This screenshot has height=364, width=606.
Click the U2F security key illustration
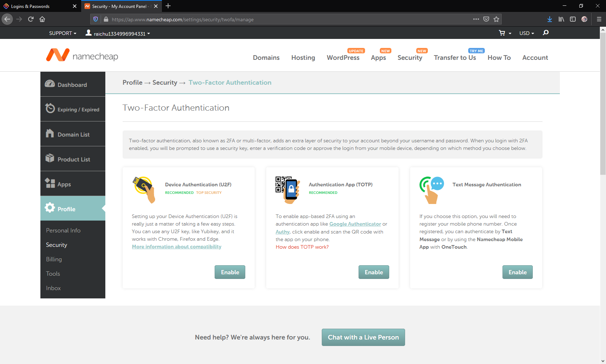(x=144, y=190)
